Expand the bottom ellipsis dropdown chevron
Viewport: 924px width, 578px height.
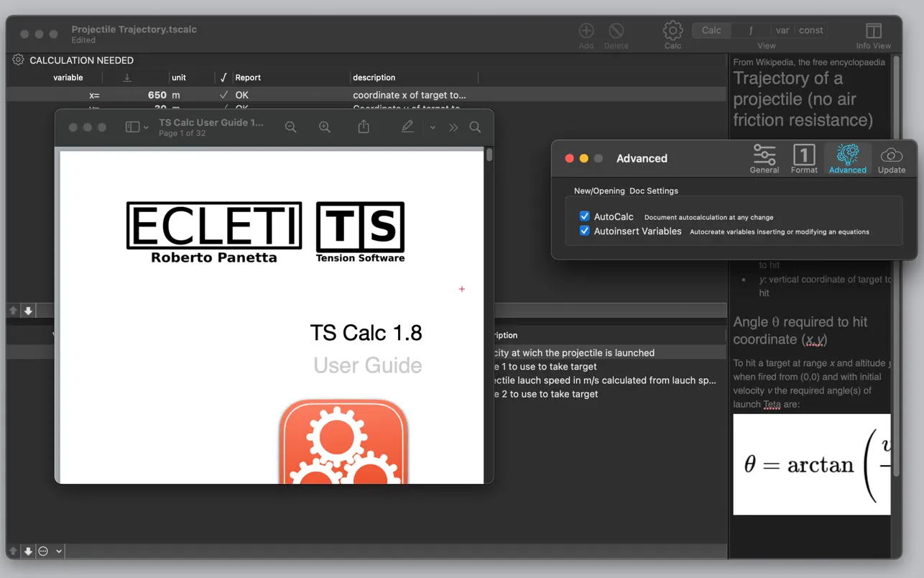point(59,551)
